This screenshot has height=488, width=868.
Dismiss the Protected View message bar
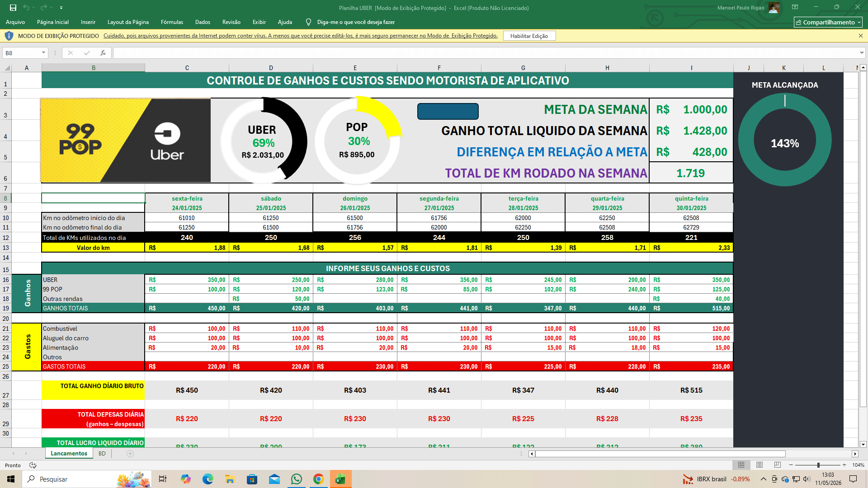pos(860,36)
